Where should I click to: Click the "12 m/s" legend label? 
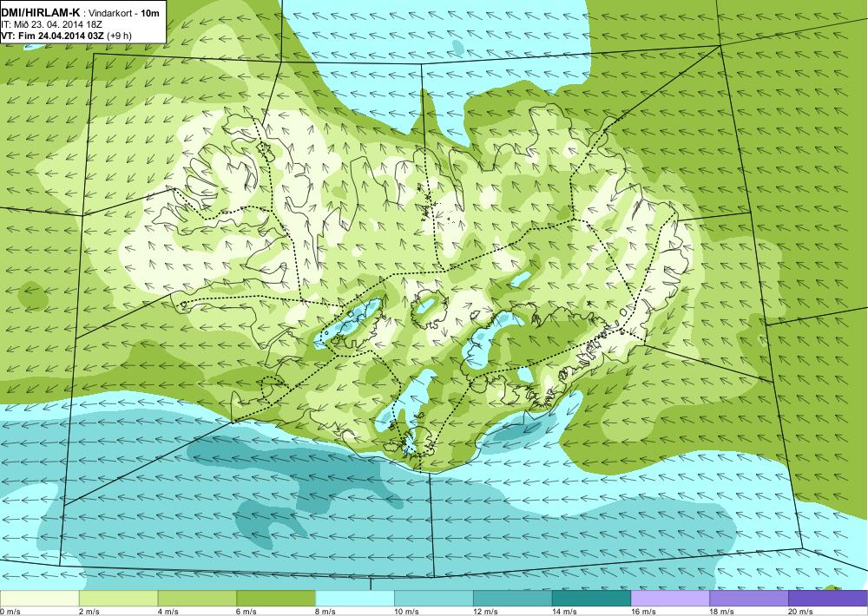tap(486, 612)
